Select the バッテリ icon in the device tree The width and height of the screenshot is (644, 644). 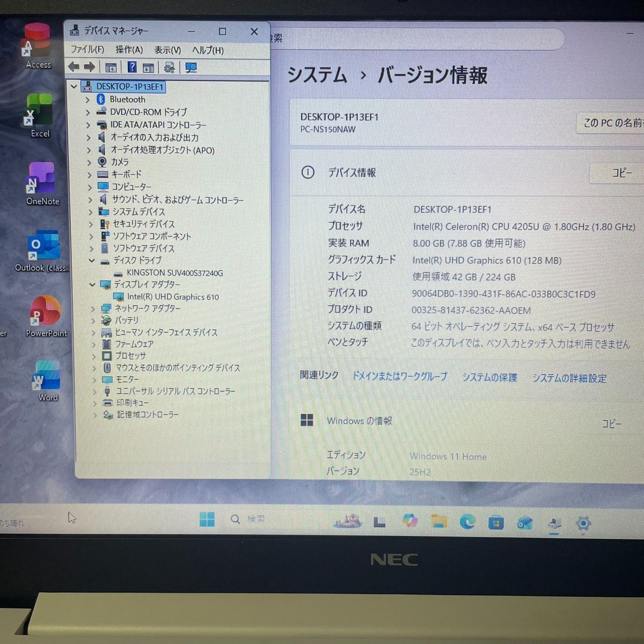(x=106, y=320)
